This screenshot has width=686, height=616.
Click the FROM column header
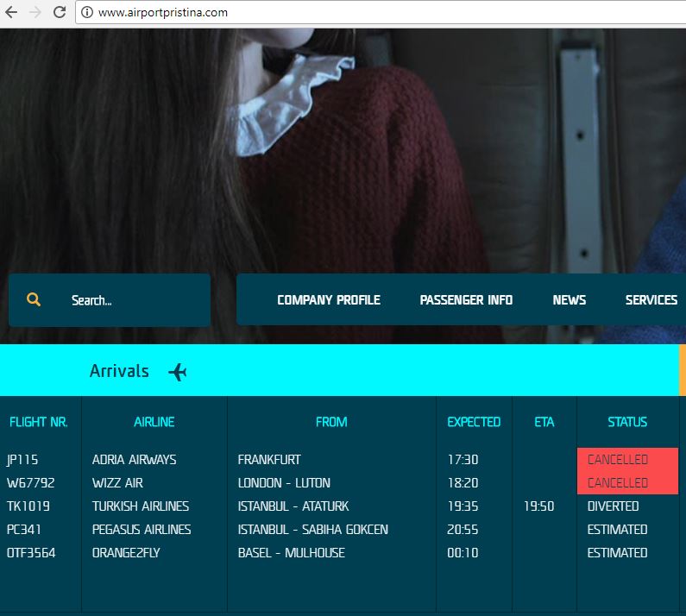click(x=331, y=422)
